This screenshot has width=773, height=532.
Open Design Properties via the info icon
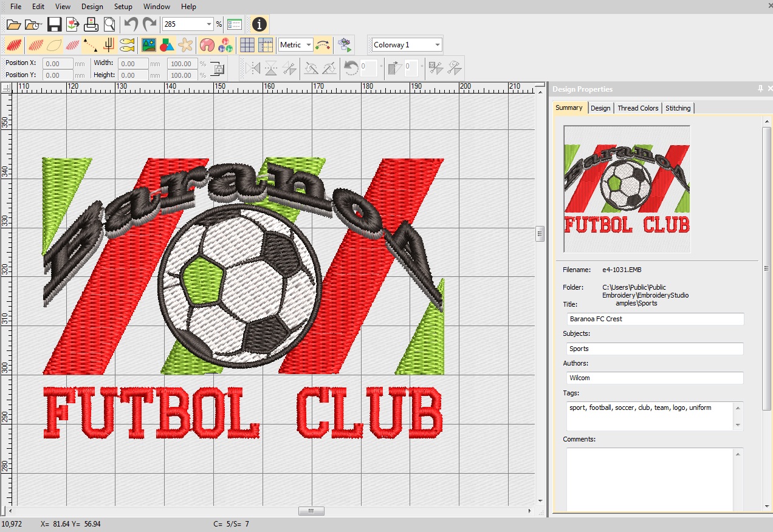[x=259, y=24]
